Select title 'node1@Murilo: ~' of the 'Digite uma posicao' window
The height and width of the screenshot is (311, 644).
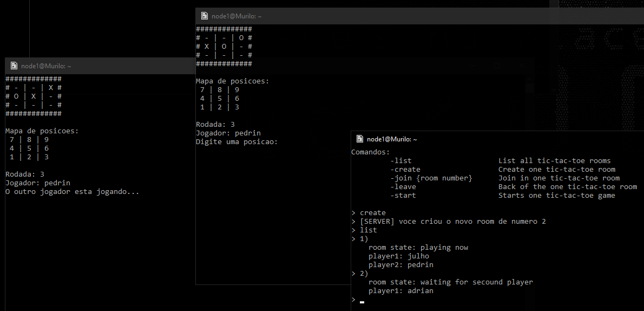[236, 16]
